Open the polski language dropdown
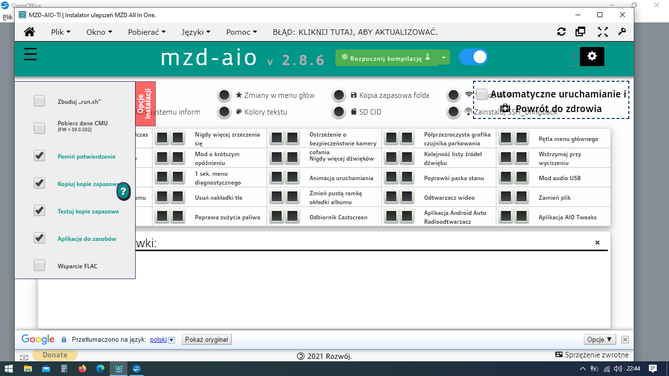Image resolution: width=669 pixels, height=376 pixels. pos(162,340)
